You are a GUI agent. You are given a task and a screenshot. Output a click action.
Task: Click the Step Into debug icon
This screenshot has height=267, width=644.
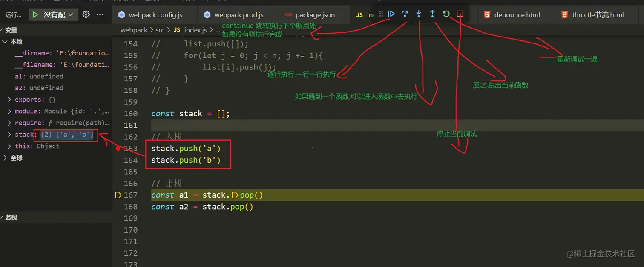(419, 14)
